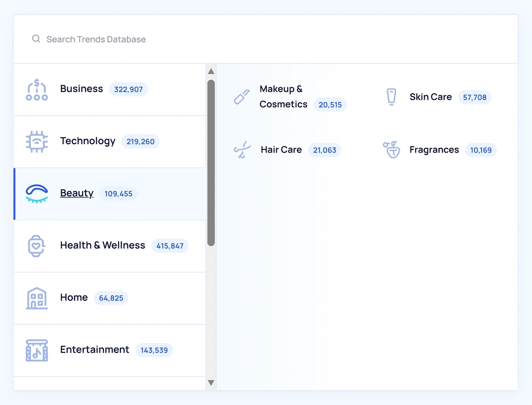532x405 pixels.
Task: Click the Skin Care tube icon
Action: pos(391,97)
